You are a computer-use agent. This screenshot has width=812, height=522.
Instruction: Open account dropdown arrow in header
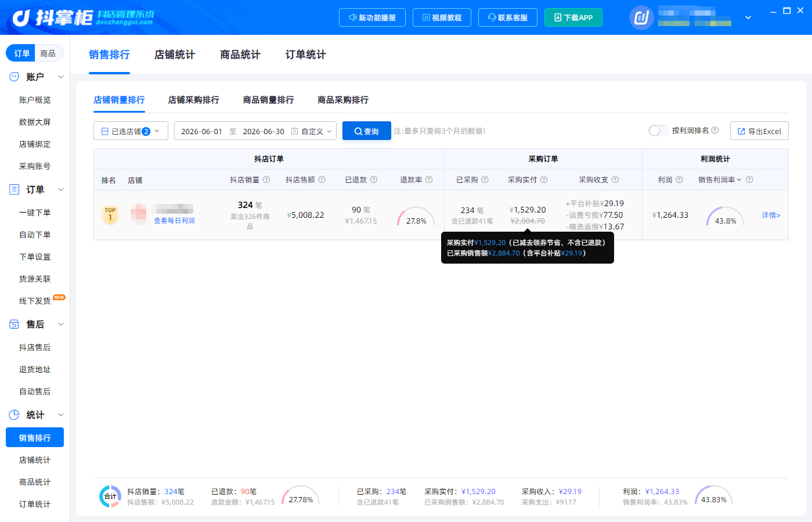tap(748, 17)
